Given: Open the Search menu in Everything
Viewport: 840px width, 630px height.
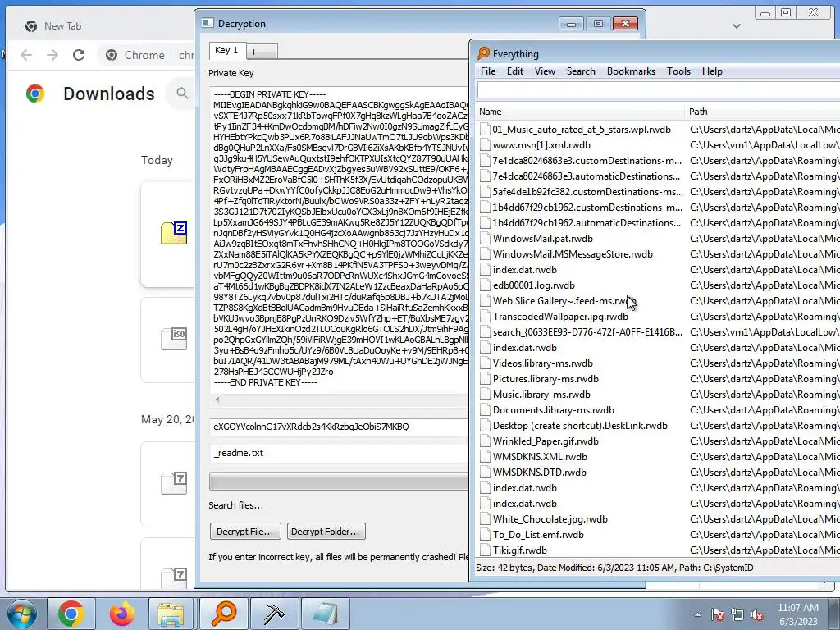Looking at the screenshot, I should (x=581, y=71).
